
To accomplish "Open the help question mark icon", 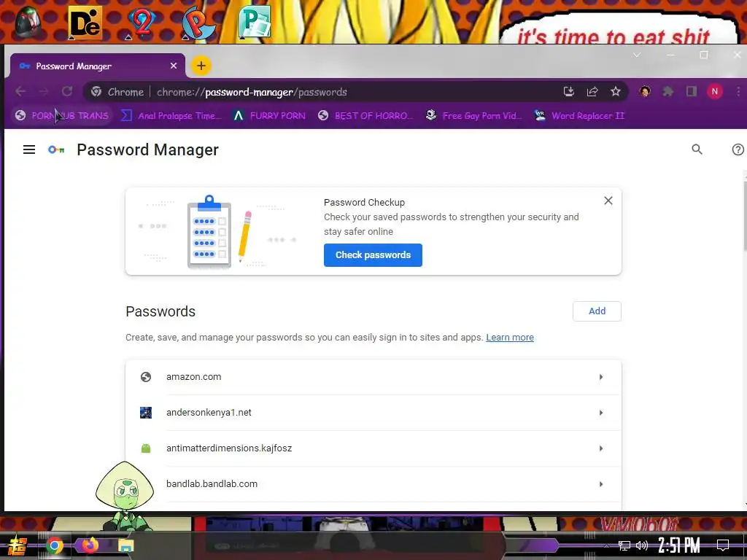I will tap(738, 149).
